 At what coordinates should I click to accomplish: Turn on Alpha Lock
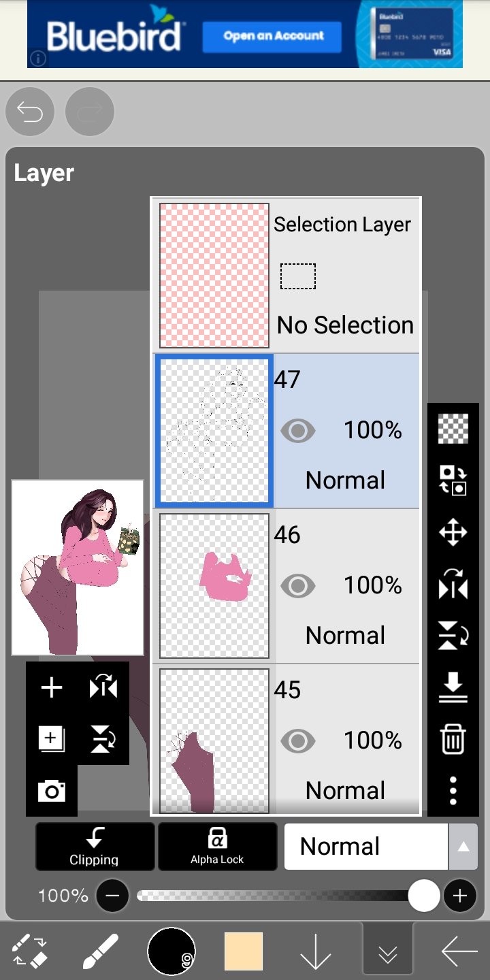coord(217,847)
